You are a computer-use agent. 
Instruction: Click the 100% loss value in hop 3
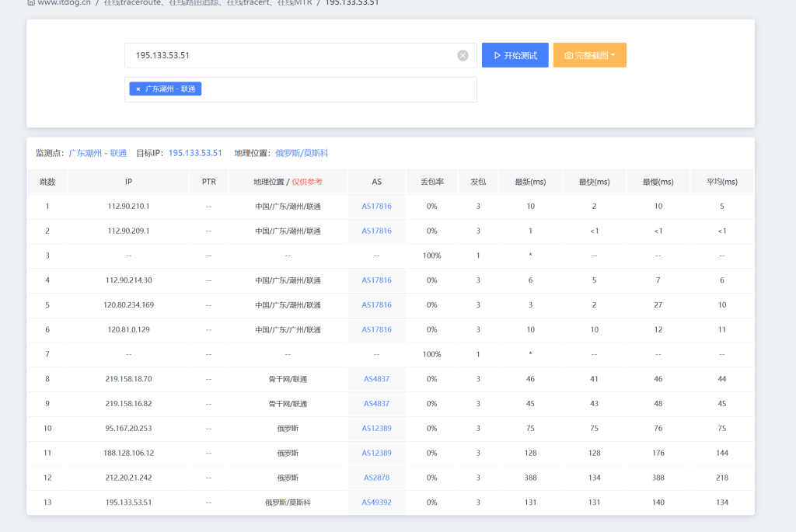pyautogui.click(x=431, y=256)
